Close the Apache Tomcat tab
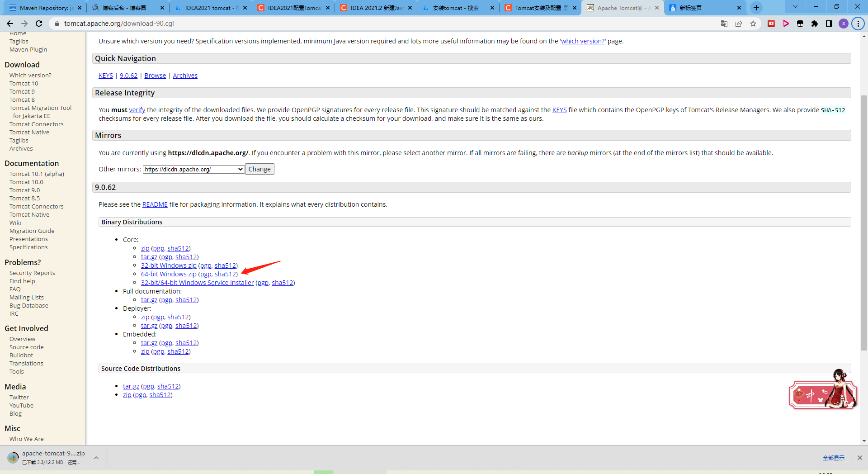The width and height of the screenshot is (868, 474). 657,8
